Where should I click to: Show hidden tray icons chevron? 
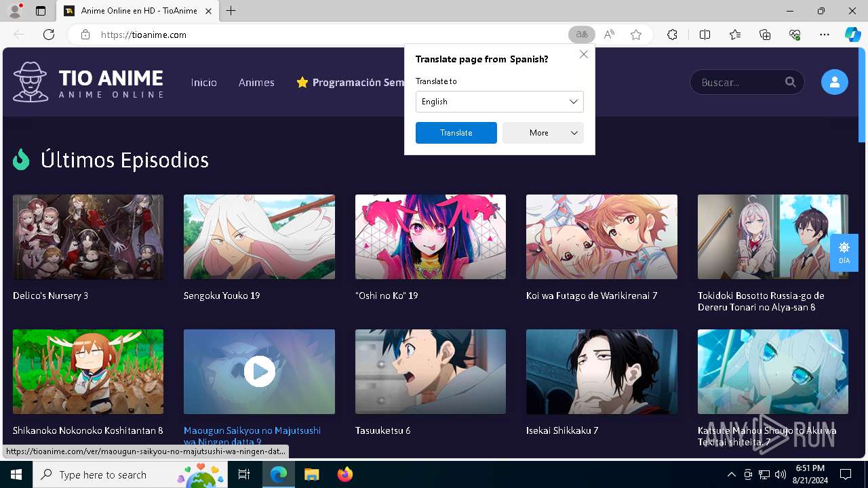[731, 474]
